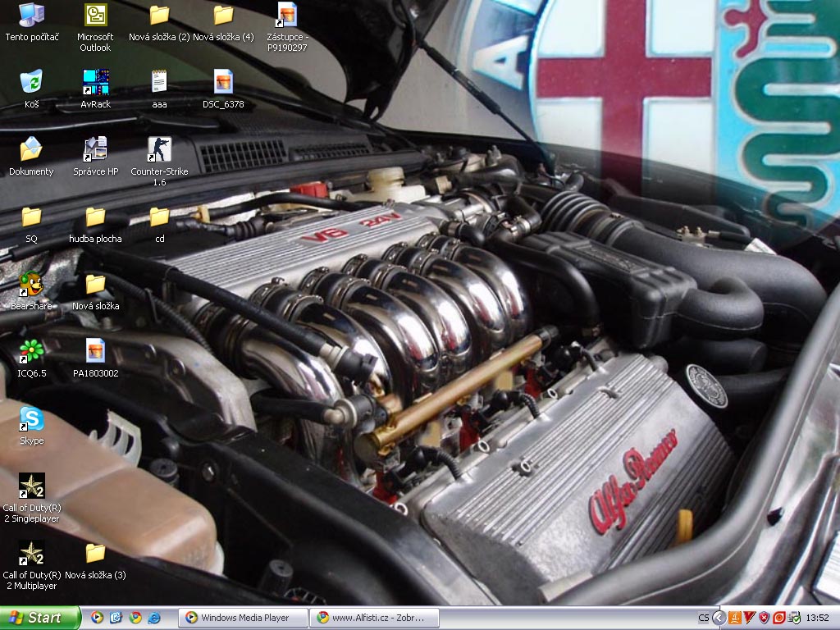Launch Chrome from the Quick Launch bar
The height and width of the screenshot is (630, 840).
[135, 618]
